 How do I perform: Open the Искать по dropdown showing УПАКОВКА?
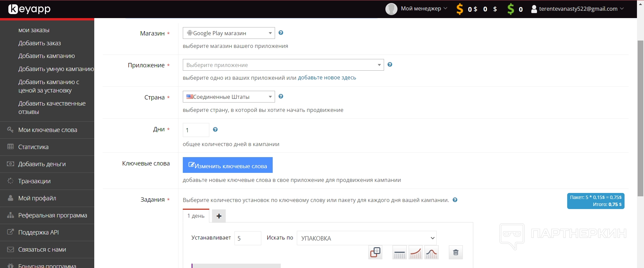click(x=367, y=238)
